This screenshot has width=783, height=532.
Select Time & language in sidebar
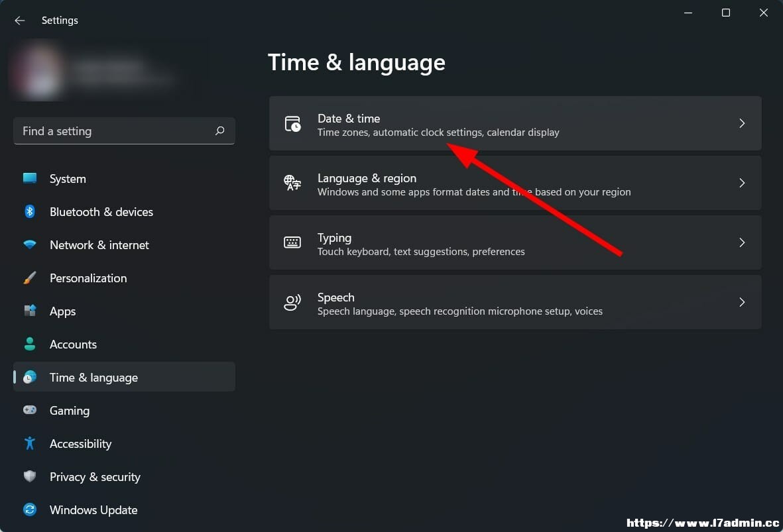point(124,377)
